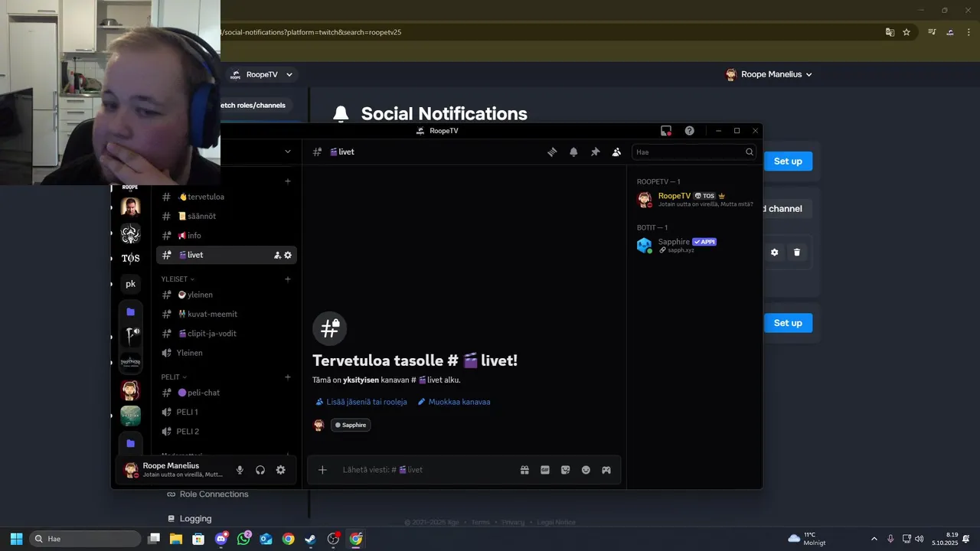Open Role Connections in dashboard sidebar
Screen dimensions: 980x551
(207, 494)
